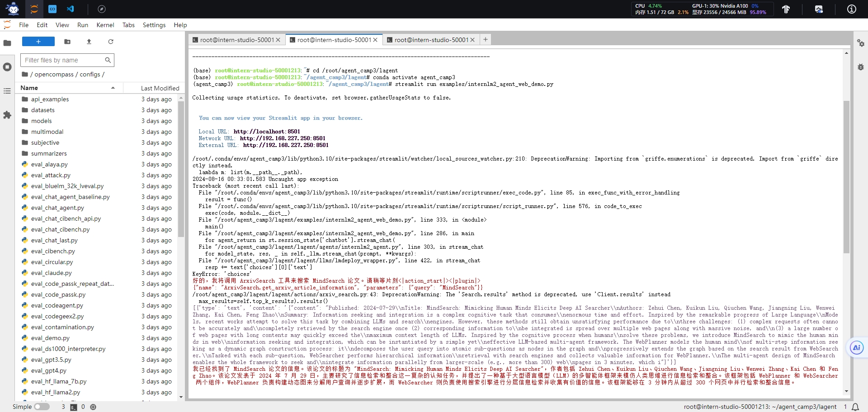Select the eval_chat_agent_baseline.py file
The image size is (868, 412).
click(x=99, y=197)
